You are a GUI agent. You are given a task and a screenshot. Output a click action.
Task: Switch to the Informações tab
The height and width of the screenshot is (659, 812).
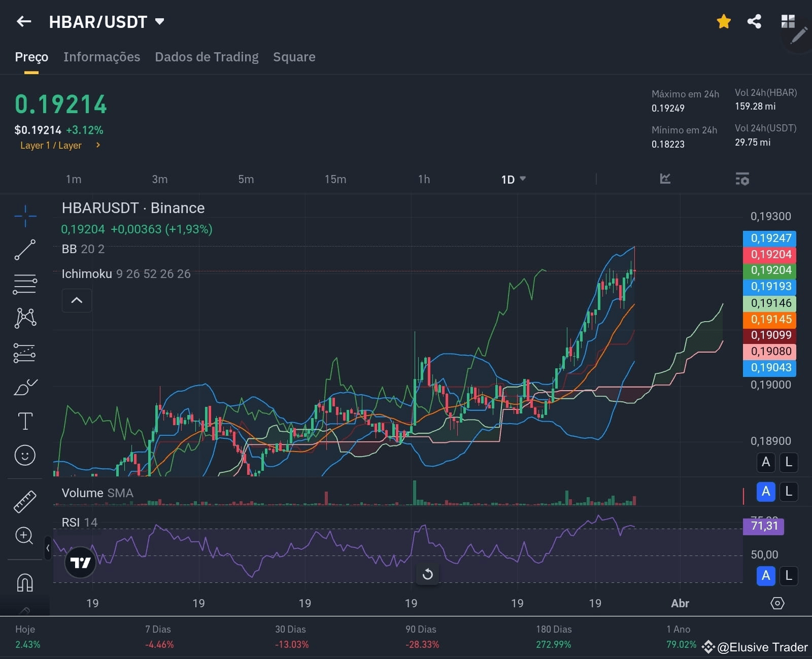tap(101, 57)
